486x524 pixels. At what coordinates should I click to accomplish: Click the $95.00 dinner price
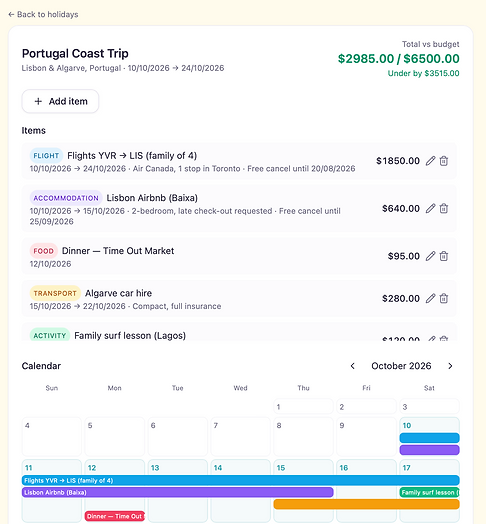point(403,256)
